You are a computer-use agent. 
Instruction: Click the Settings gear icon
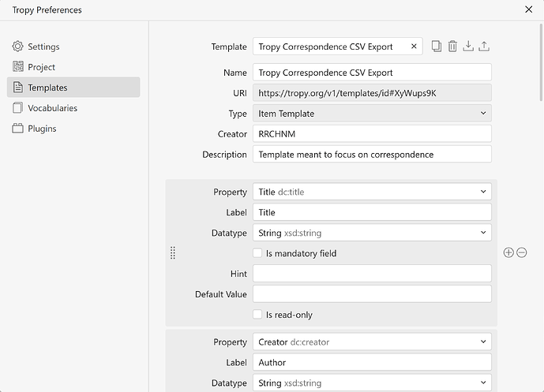coord(17,46)
